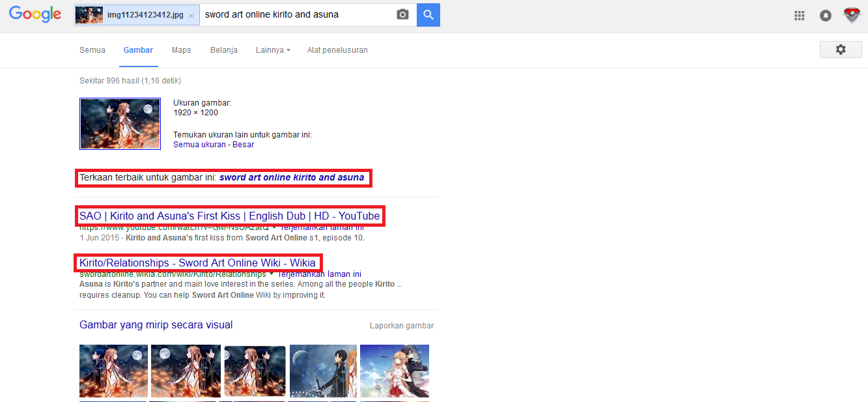The image size is (868, 402).
Task: Click uploaded image chip thumbnail in search box
Action: (89, 15)
